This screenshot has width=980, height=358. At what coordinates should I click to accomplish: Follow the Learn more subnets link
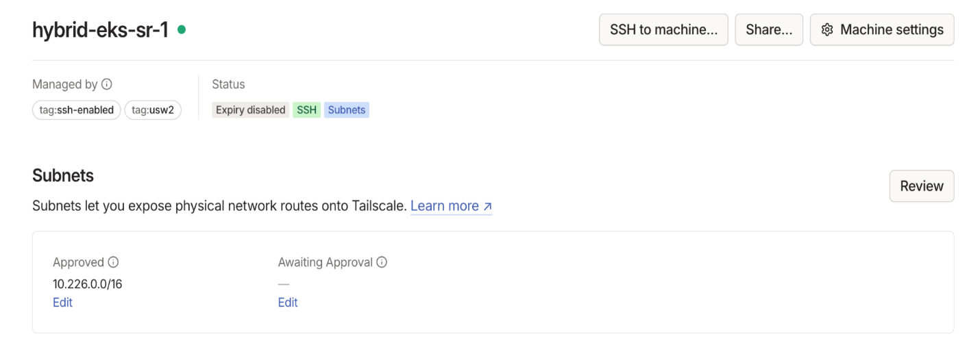click(445, 206)
